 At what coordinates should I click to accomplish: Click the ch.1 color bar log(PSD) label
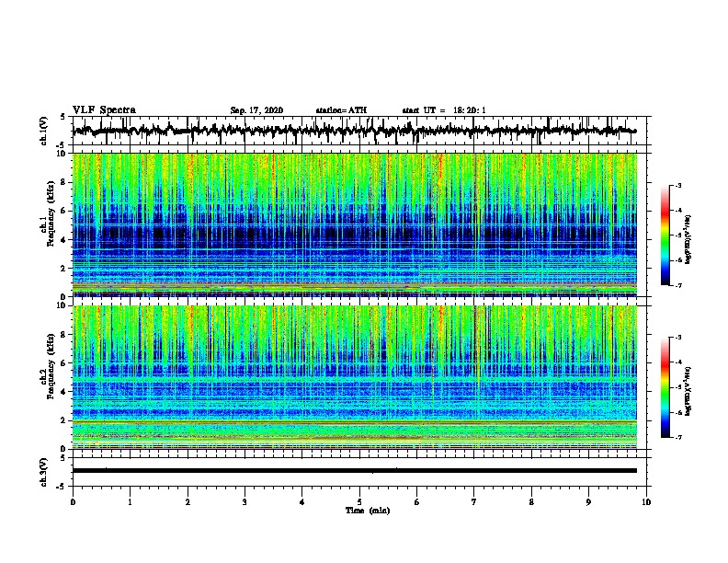point(688,239)
